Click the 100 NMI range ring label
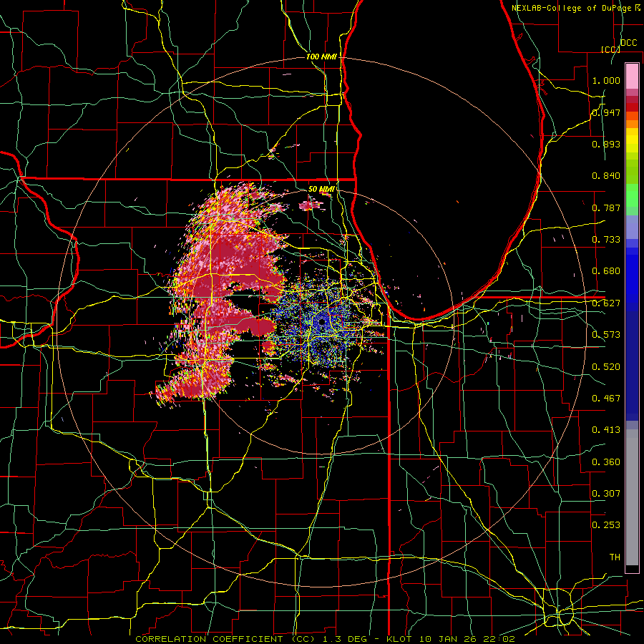The image size is (644, 644). click(x=321, y=57)
